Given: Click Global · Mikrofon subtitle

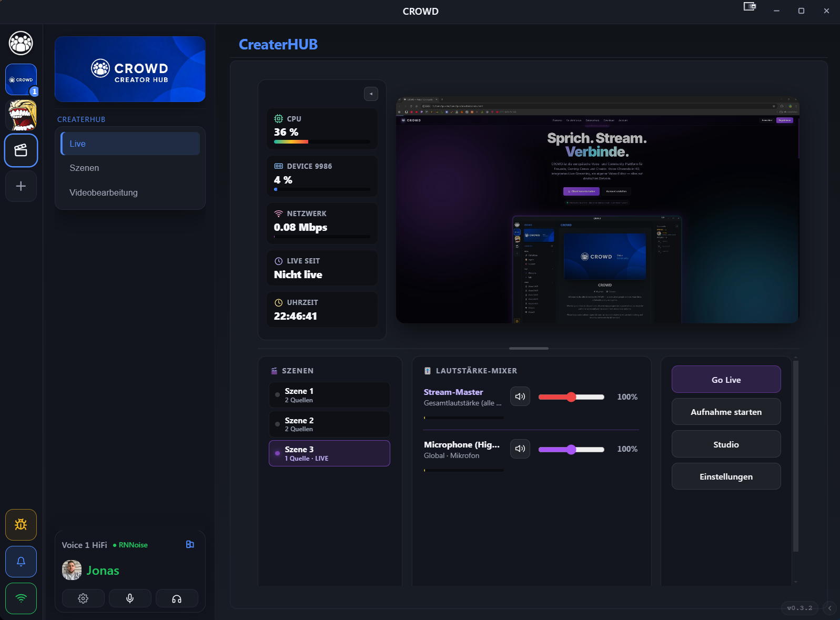Looking at the screenshot, I should tap(452, 455).
